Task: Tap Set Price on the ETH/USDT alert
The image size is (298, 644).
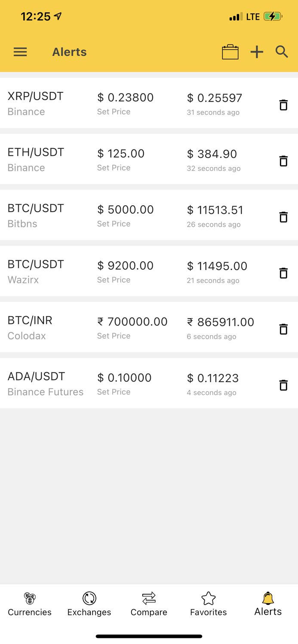Action: 114,168
